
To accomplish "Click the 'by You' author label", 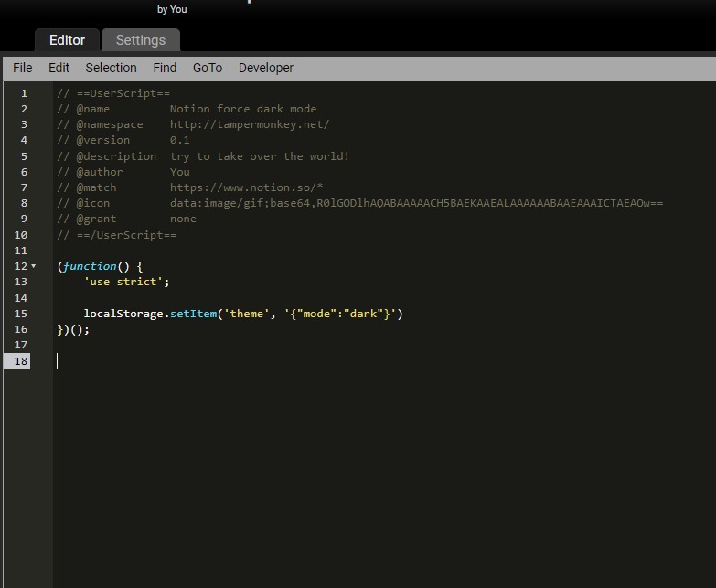I will click(172, 9).
